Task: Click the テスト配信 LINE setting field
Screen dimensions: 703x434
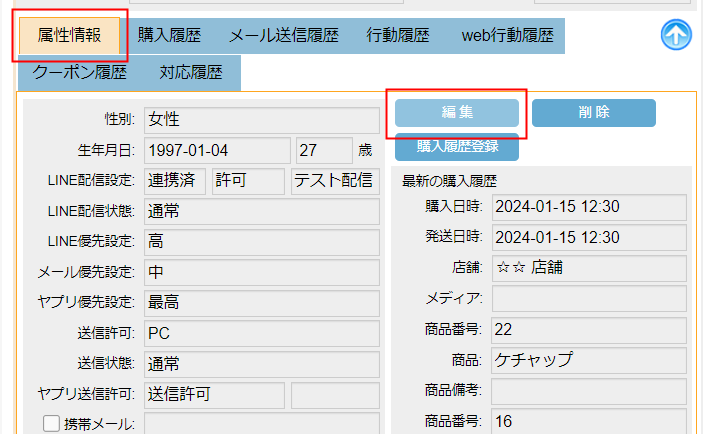Action: coord(334,181)
